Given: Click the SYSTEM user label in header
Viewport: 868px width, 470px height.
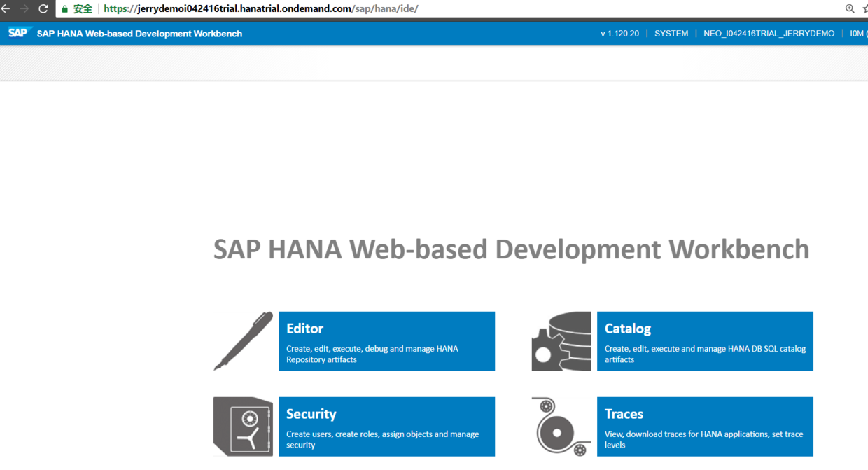Looking at the screenshot, I should (671, 34).
